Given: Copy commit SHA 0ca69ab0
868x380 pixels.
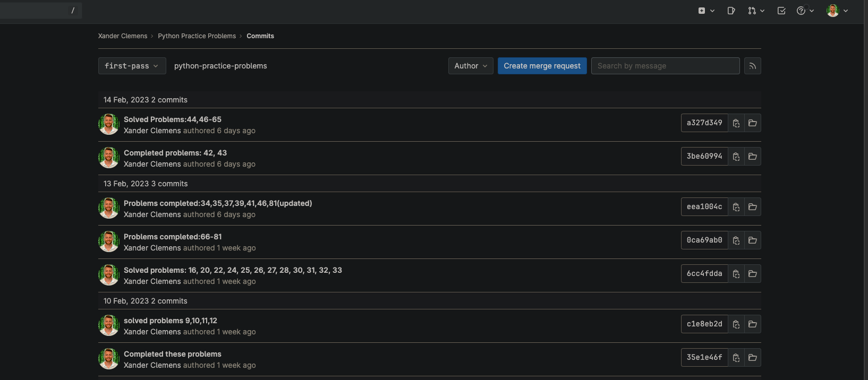Looking at the screenshot, I should tap(736, 240).
